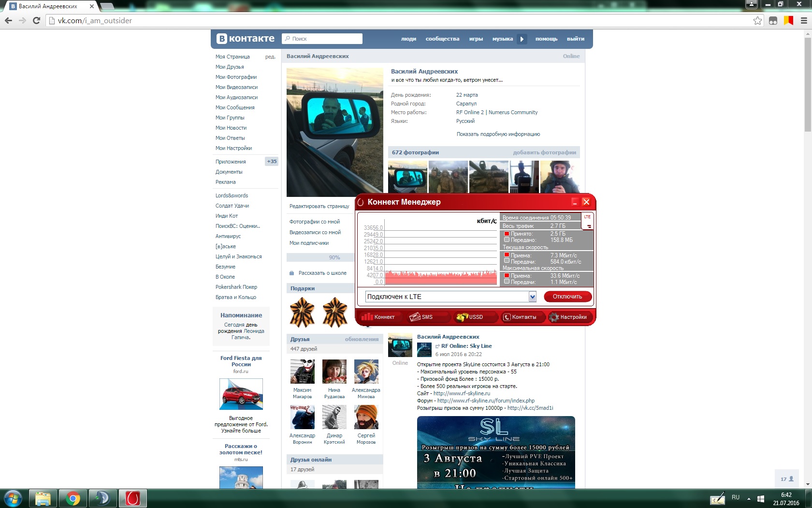
Task: Click the repost arrow icon near RF Online: Sky Line
Action: 437,346
